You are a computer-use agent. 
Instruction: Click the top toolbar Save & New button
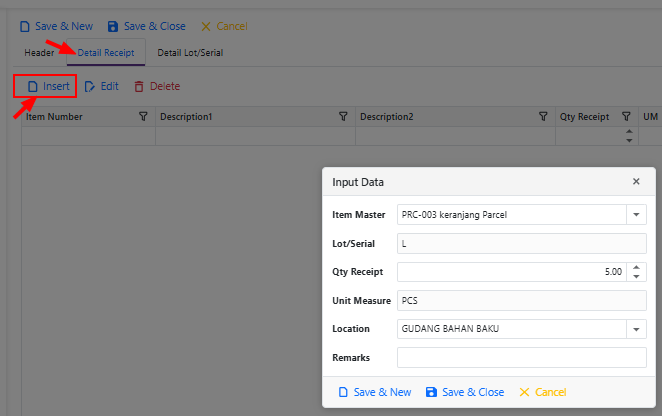(56, 26)
